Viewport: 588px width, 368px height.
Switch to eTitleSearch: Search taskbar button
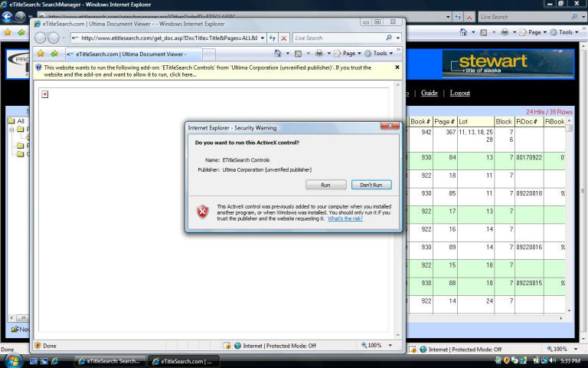[x=109, y=361]
